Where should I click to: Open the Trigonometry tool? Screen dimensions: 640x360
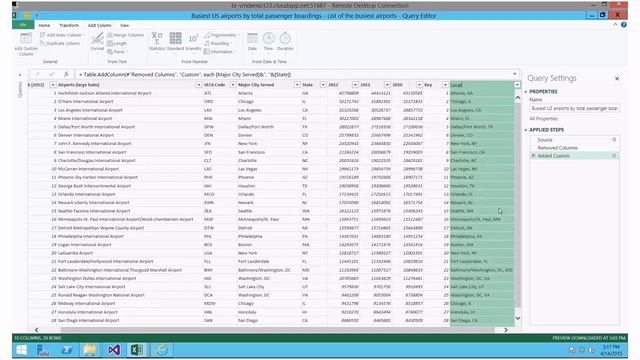coord(222,35)
